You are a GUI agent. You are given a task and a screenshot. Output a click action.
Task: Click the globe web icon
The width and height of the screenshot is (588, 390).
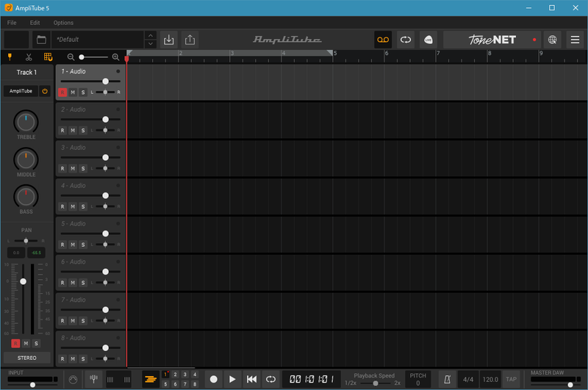click(553, 40)
